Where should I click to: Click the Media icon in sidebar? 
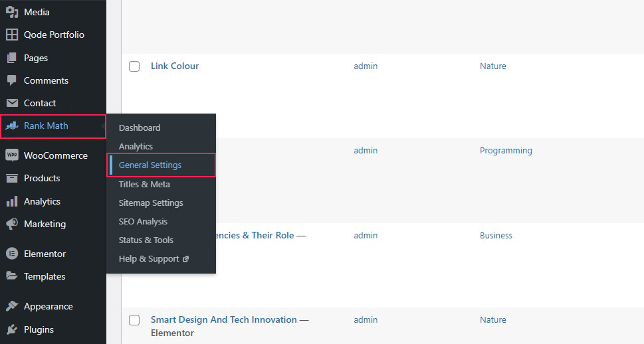pos(12,12)
